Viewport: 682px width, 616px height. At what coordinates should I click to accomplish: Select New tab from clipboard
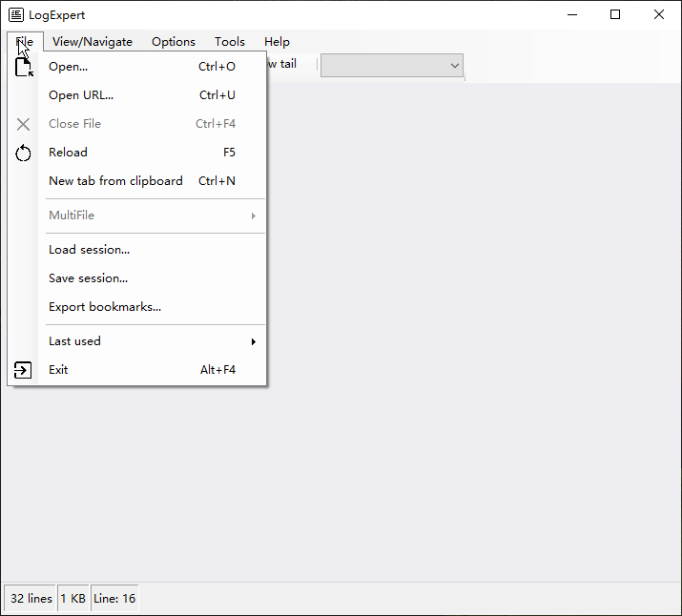(115, 181)
